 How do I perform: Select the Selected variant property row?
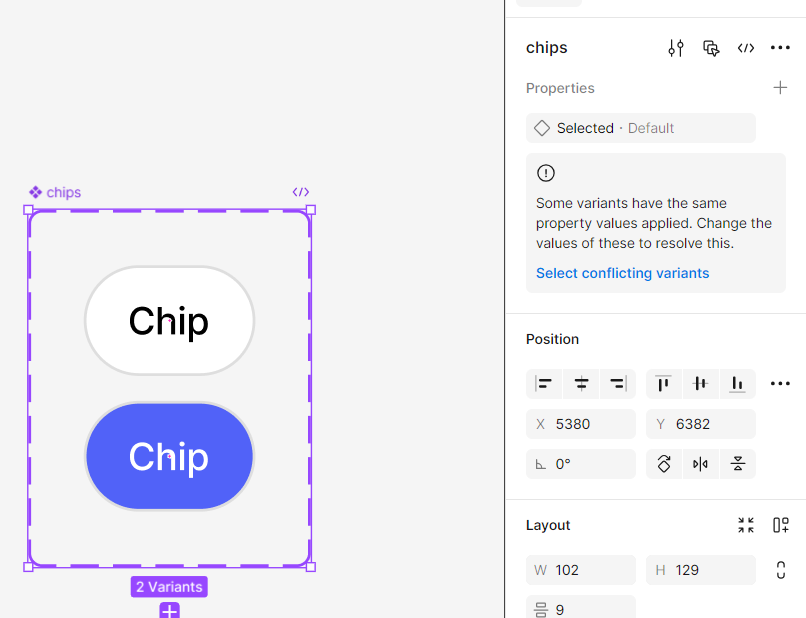tap(640, 128)
